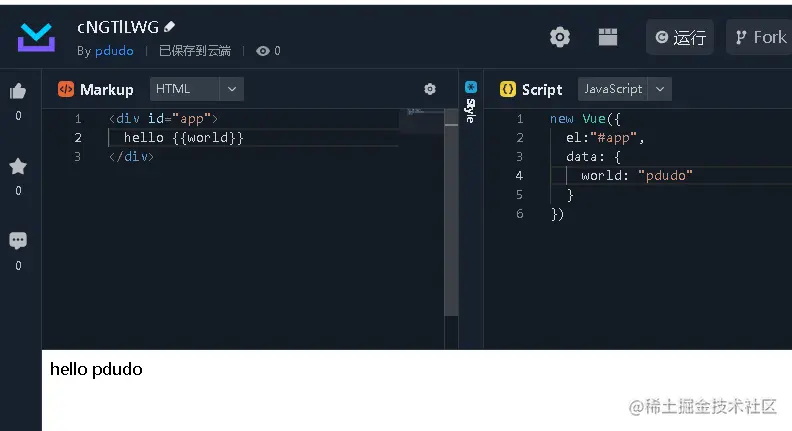
Task: Click the Script panel title
Action: coord(542,89)
